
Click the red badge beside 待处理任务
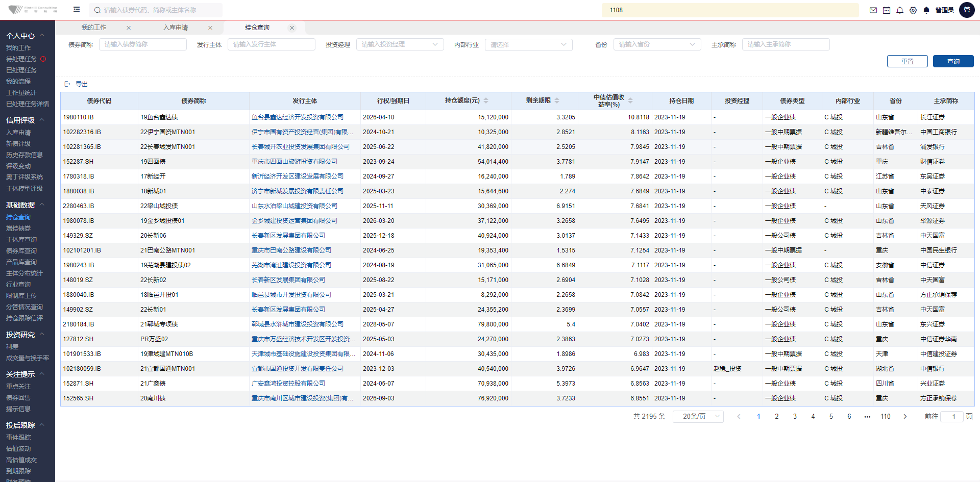[43, 59]
